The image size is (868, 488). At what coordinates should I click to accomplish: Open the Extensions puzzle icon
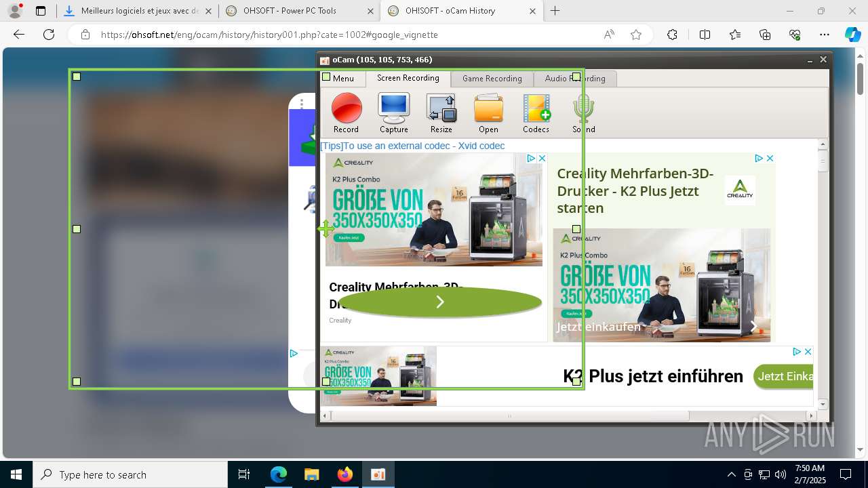click(x=672, y=35)
